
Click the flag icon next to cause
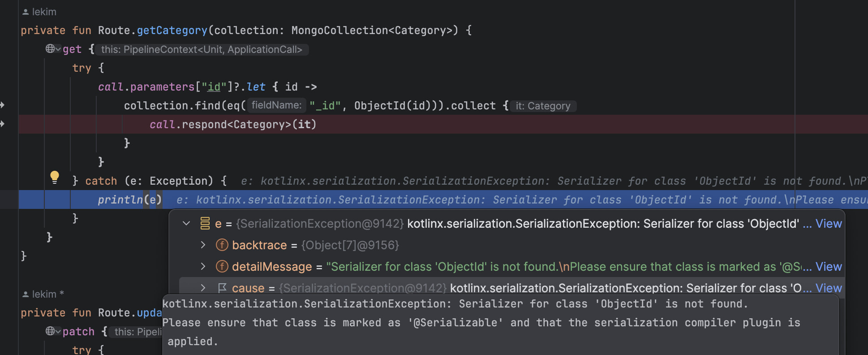tap(222, 288)
